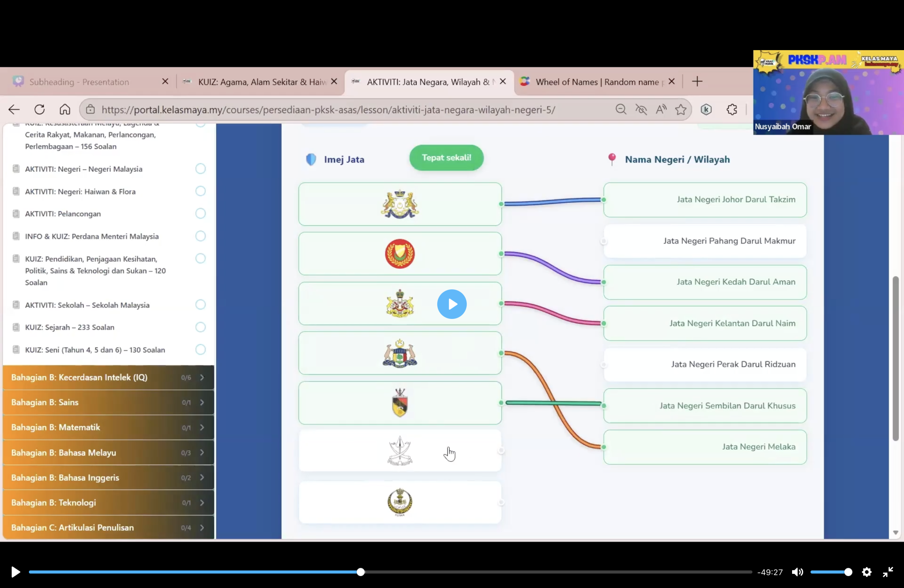Open the K hexagon extension icon
Image resolution: width=904 pixels, height=588 pixels.
[x=706, y=110]
